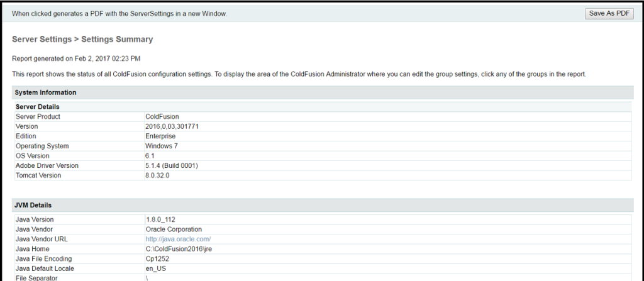
Task: Click the report generated date line
Action: pos(76,58)
